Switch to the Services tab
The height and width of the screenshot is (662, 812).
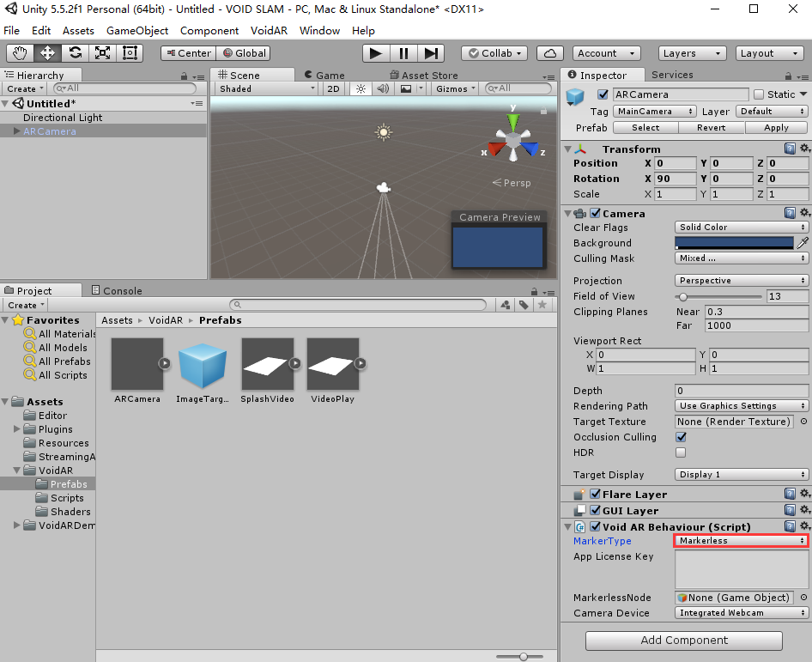pos(672,75)
